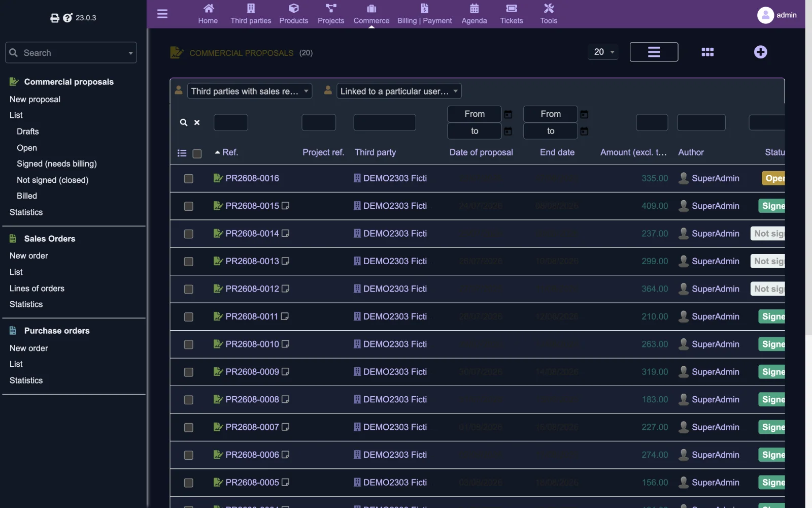The height and width of the screenshot is (508, 812).
Task: Click the note icon beside PR2608-0009
Action: pyautogui.click(x=286, y=372)
